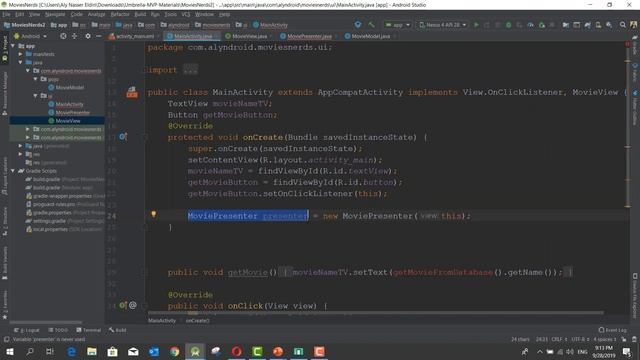Open SDK Manager icon in toolbar

tap(609, 25)
